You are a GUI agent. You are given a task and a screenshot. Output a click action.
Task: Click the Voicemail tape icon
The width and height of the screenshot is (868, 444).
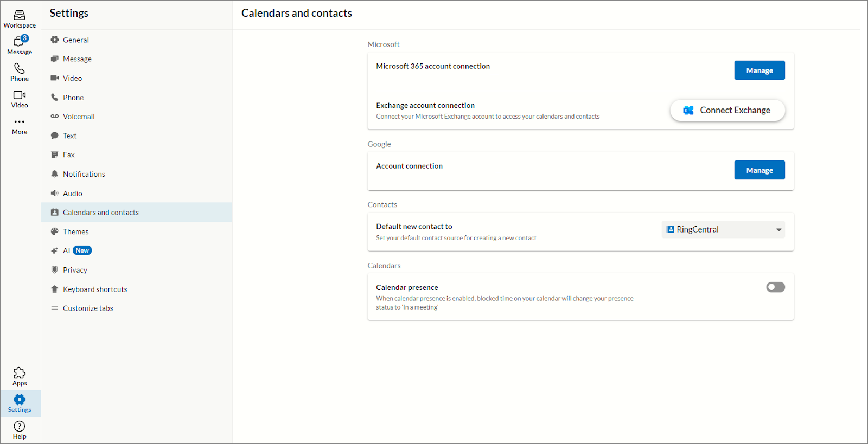click(54, 117)
